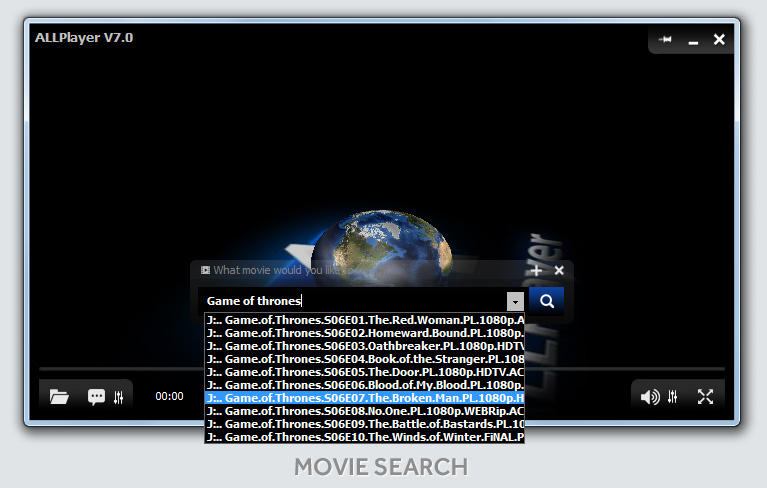767x488 pixels.
Task: Click the magnifier search button
Action: [x=546, y=301]
